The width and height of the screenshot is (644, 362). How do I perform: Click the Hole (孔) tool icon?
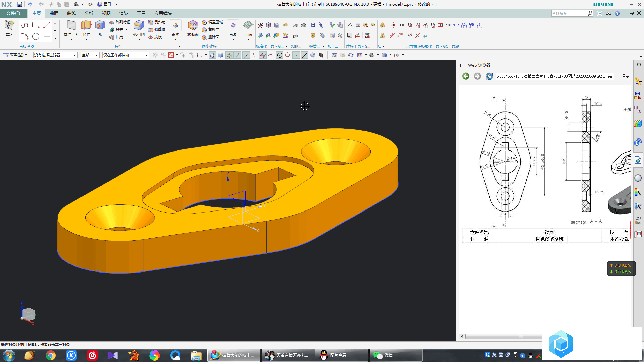click(100, 25)
